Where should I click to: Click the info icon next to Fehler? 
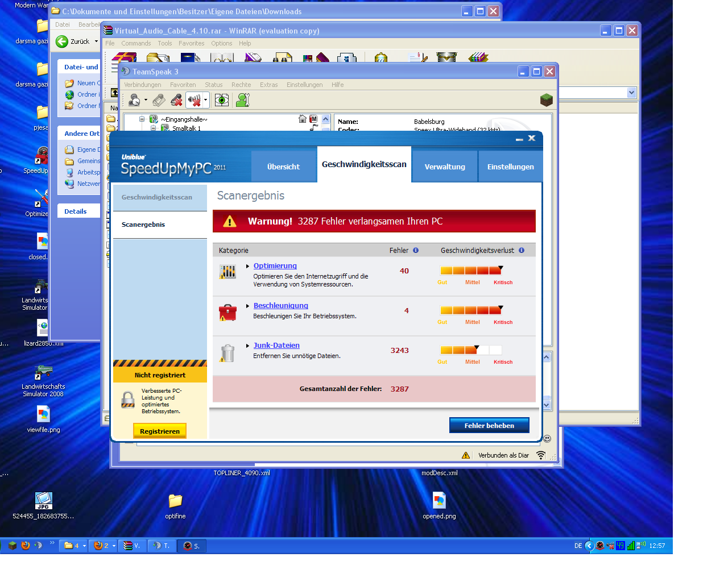(x=416, y=250)
